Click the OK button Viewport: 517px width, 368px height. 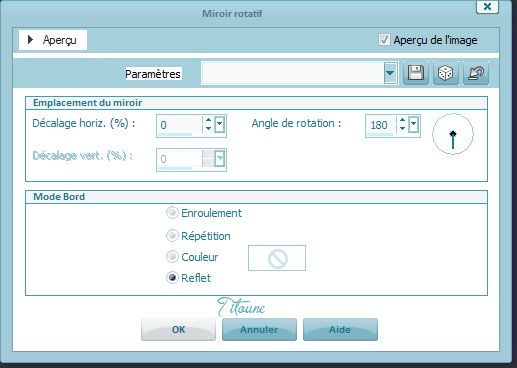(x=178, y=329)
